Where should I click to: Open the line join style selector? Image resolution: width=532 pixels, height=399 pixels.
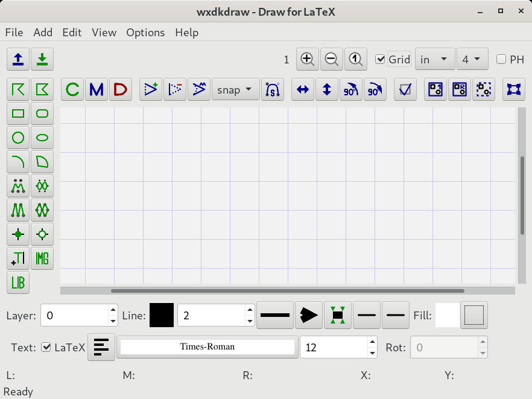pos(338,315)
